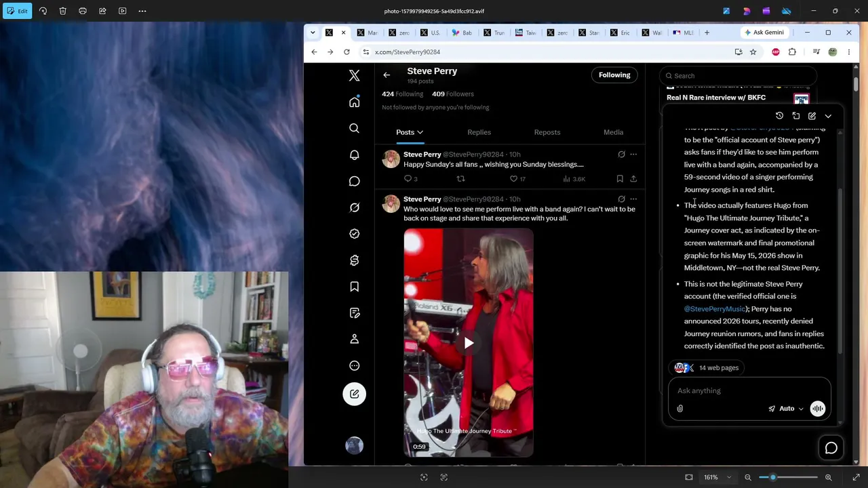
Task: Open Chrome Extensions puzzle icon
Action: [792, 52]
